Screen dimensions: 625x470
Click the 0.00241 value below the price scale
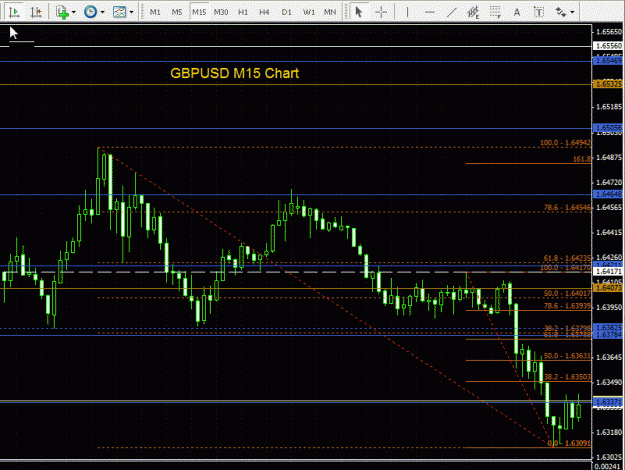(x=607, y=466)
